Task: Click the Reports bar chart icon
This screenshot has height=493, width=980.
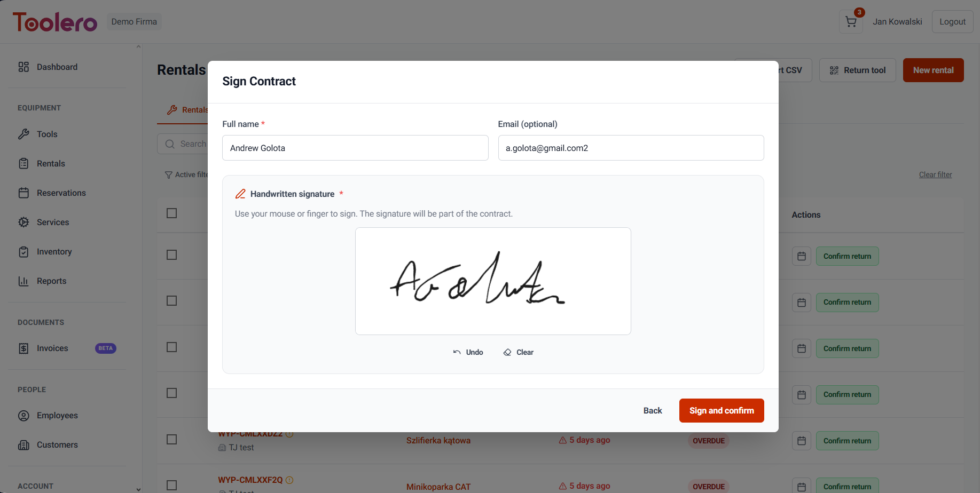Action: point(23,281)
